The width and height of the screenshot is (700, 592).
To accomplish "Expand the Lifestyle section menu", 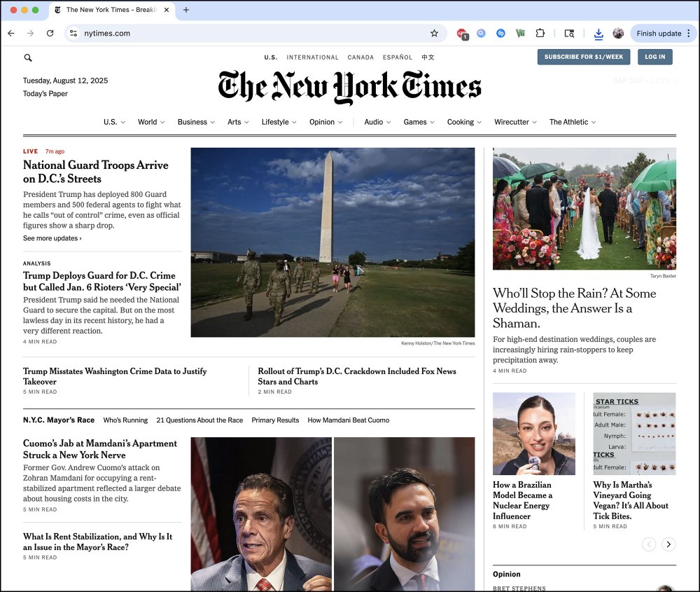I will click(x=279, y=122).
